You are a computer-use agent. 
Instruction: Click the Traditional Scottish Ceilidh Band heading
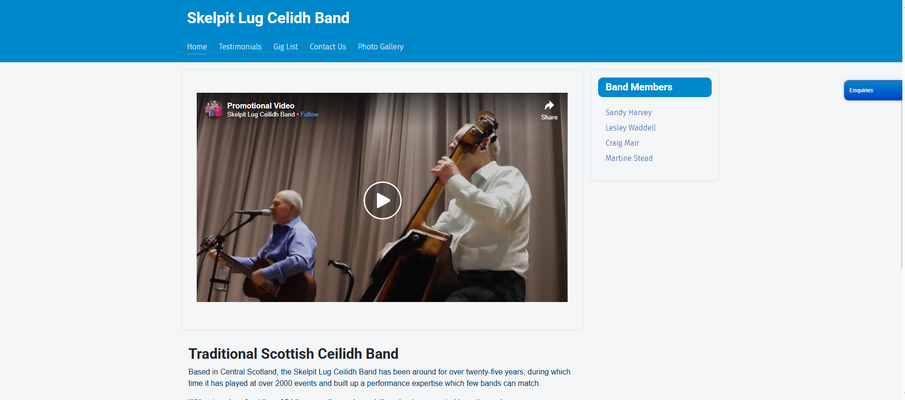293,353
